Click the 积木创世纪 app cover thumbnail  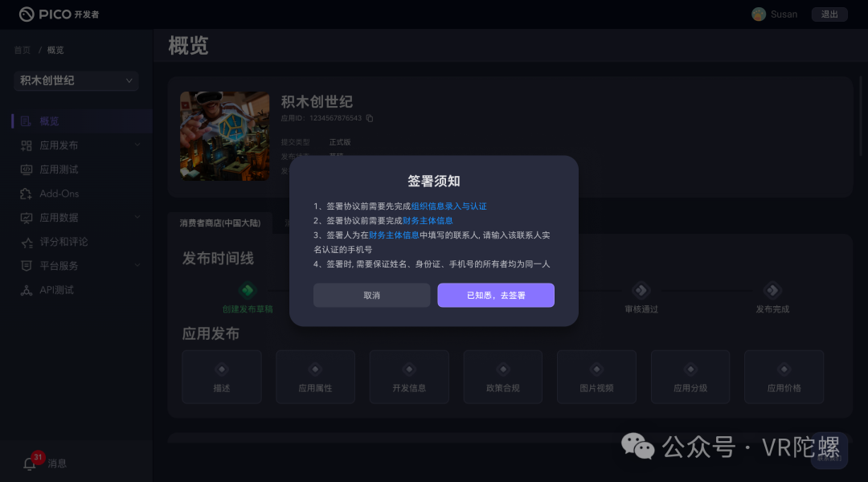point(225,136)
